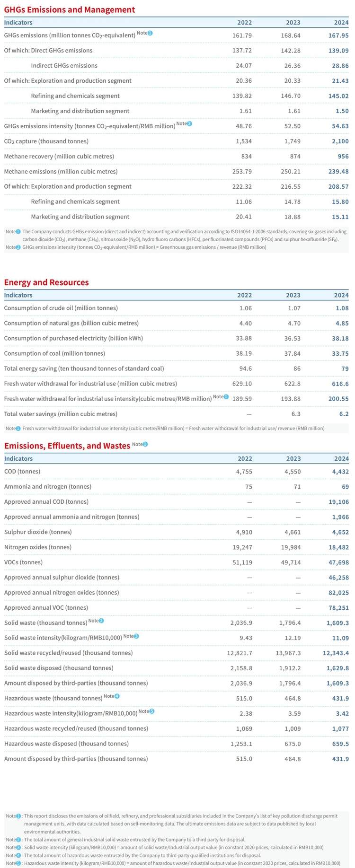Viewport: 355px width, 868px height.
Task: Click Note 1 marker next to fresh water intensity
Action: pyautogui.click(x=221, y=396)
